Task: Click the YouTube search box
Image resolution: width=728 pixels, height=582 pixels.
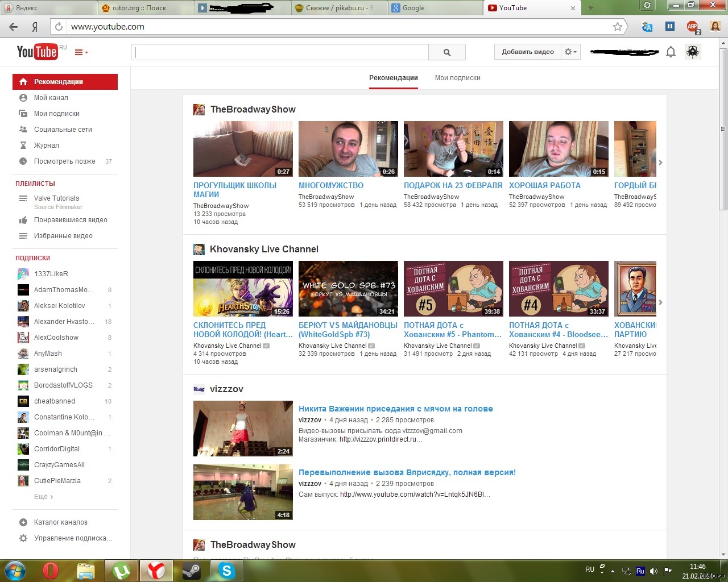Action: (280, 52)
